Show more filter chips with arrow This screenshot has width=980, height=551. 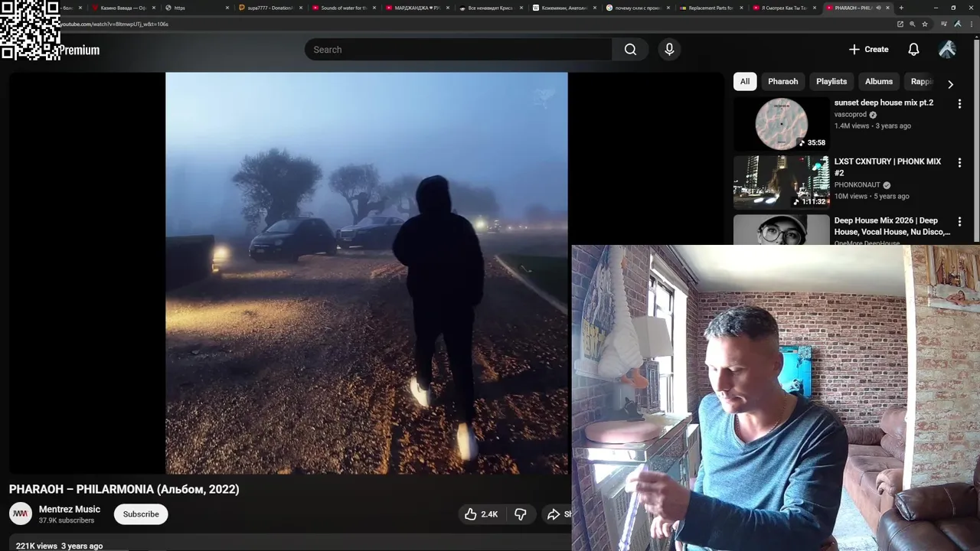[x=950, y=84]
